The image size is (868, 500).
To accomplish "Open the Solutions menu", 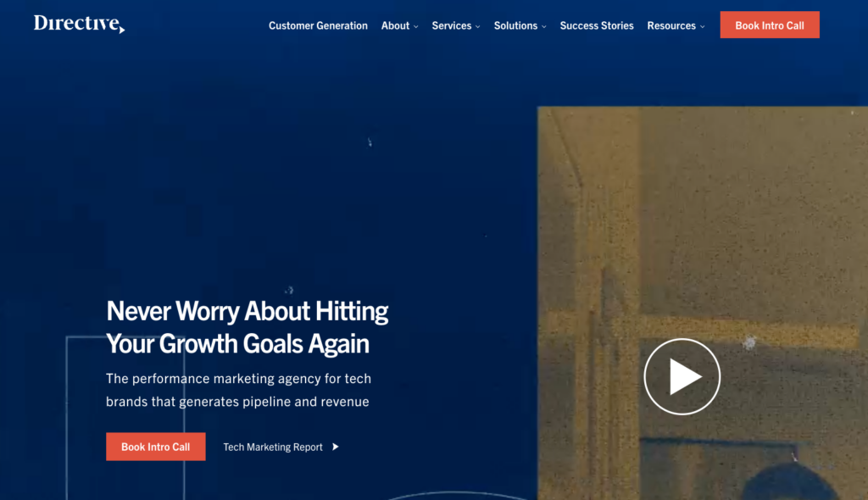I will click(515, 25).
